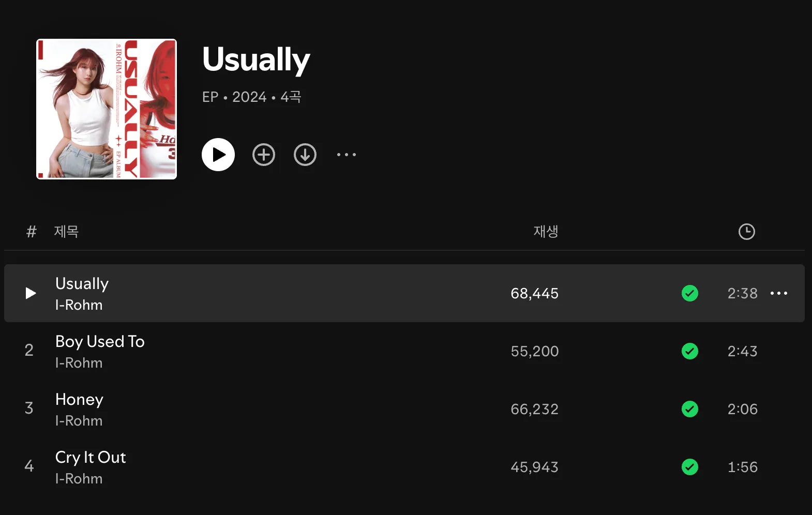Open the Usually album cover artwork
The height and width of the screenshot is (515, 812).
click(x=107, y=109)
